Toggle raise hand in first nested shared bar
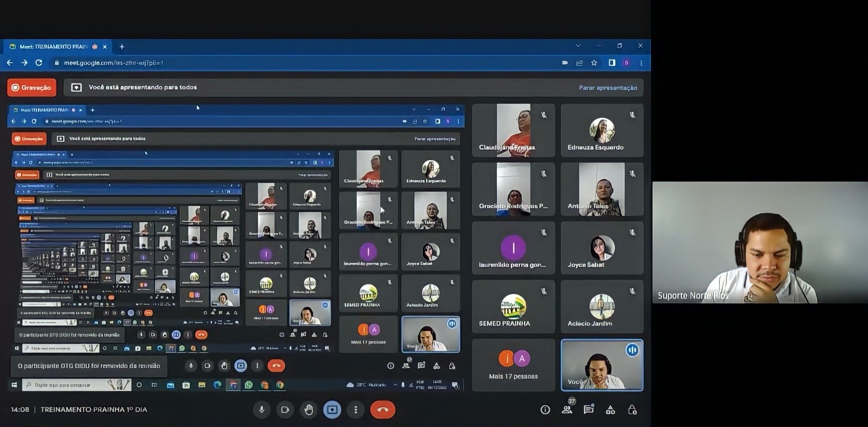Screen dimensions: 868x427 click(x=224, y=366)
